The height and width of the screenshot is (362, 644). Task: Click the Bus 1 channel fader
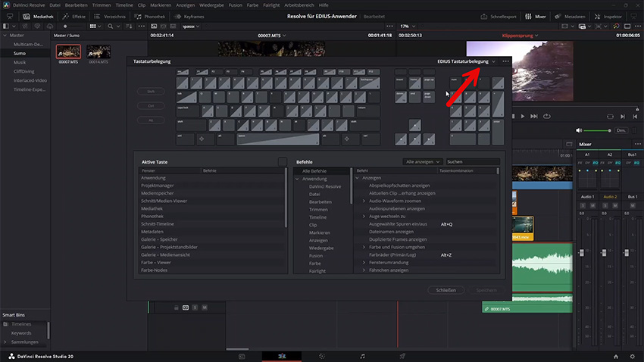[627, 253]
